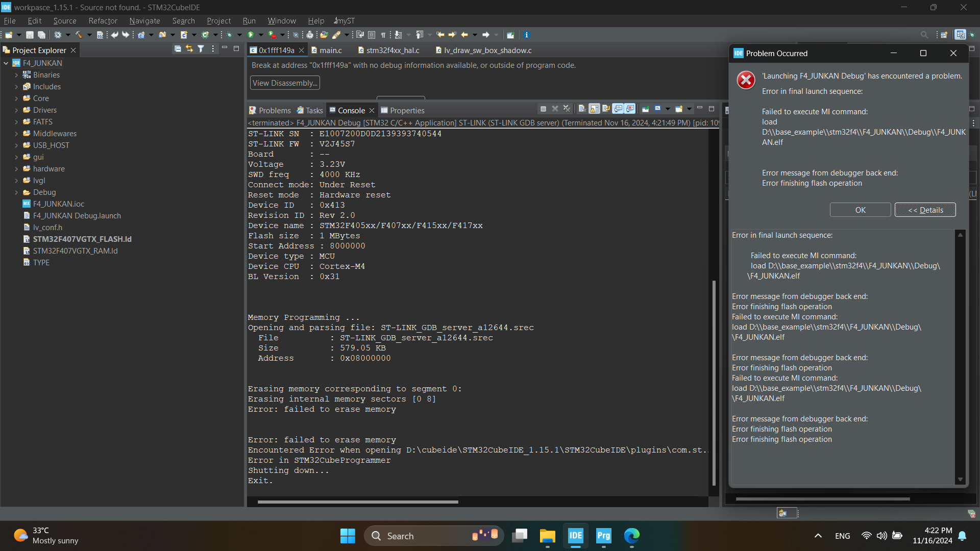Click the Debug bug icon in toolbar
The height and width of the screenshot is (551, 980).
coord(229,35)
